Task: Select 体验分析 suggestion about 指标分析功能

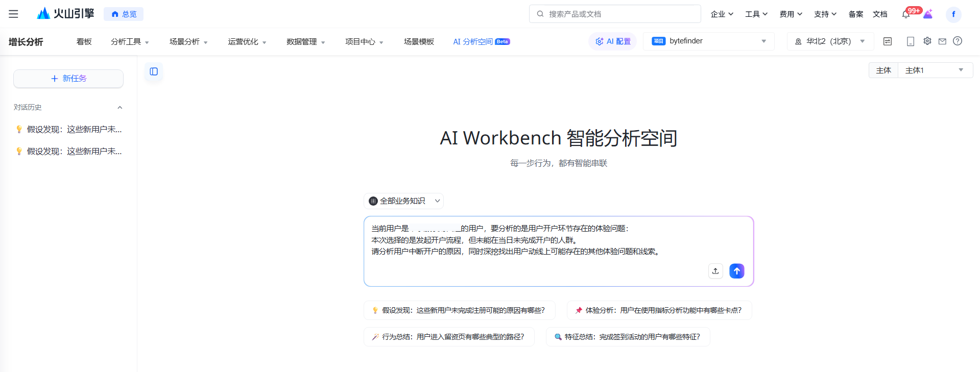Action: coord(659,310)
